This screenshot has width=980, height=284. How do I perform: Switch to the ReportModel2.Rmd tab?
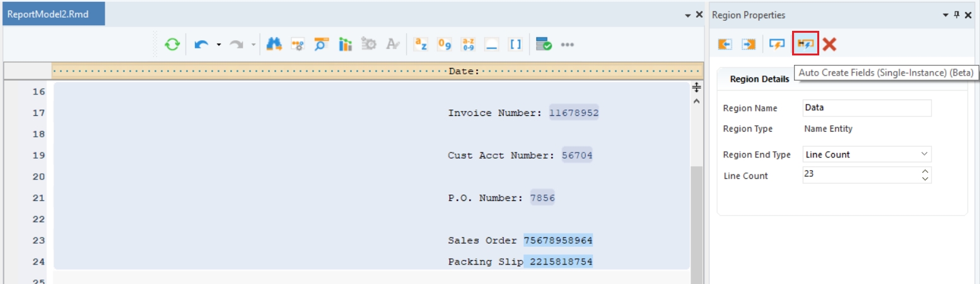pos(54,14)
